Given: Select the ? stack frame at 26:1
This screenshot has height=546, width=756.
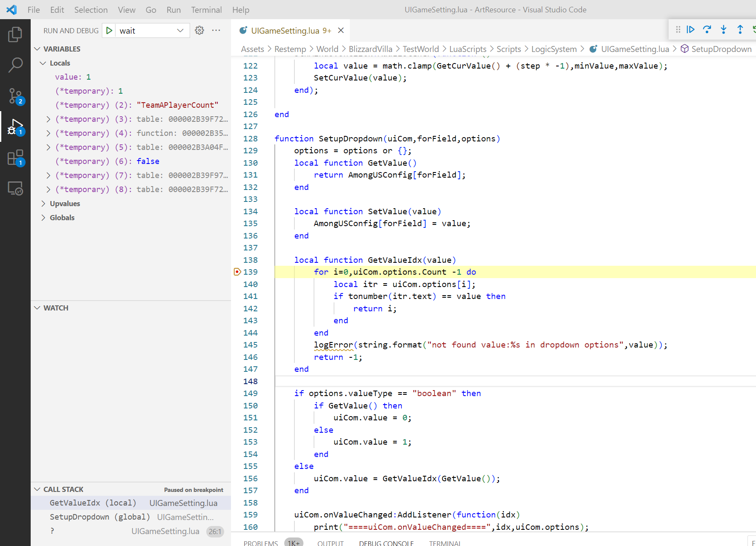Looking at the screenshot, I should [131, 531].
